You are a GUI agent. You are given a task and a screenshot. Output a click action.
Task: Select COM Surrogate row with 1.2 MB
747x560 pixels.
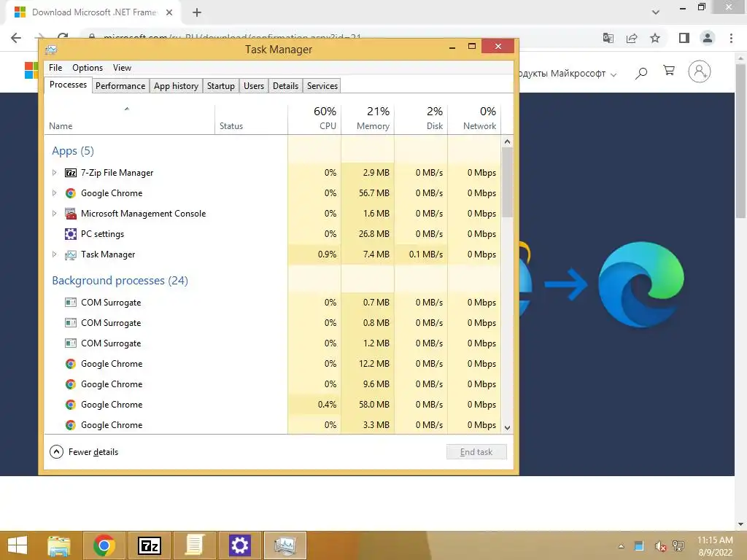point(273,343)
